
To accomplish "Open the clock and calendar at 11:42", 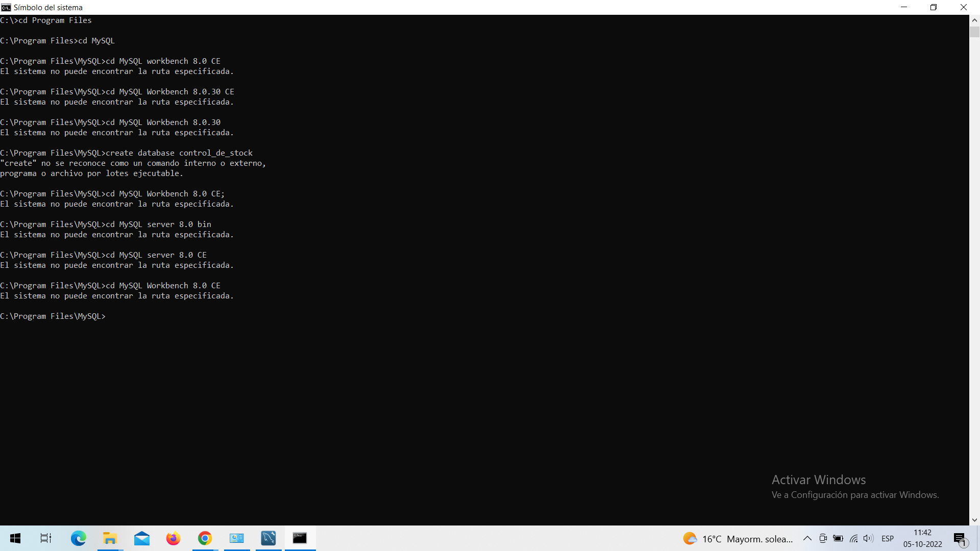I will (922, 538).
